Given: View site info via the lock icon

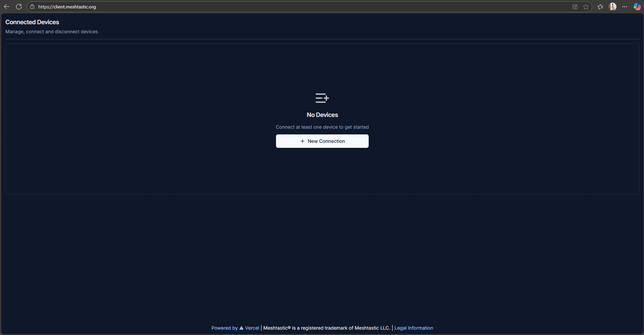Looking at the screenshot, I should 32,7.
